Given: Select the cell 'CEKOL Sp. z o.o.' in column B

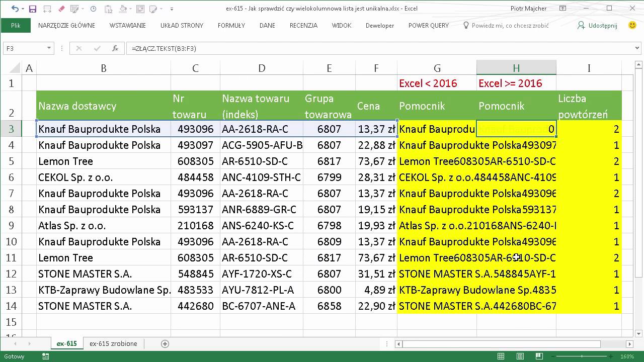Looking at the screenshot, I should (104, 177).
